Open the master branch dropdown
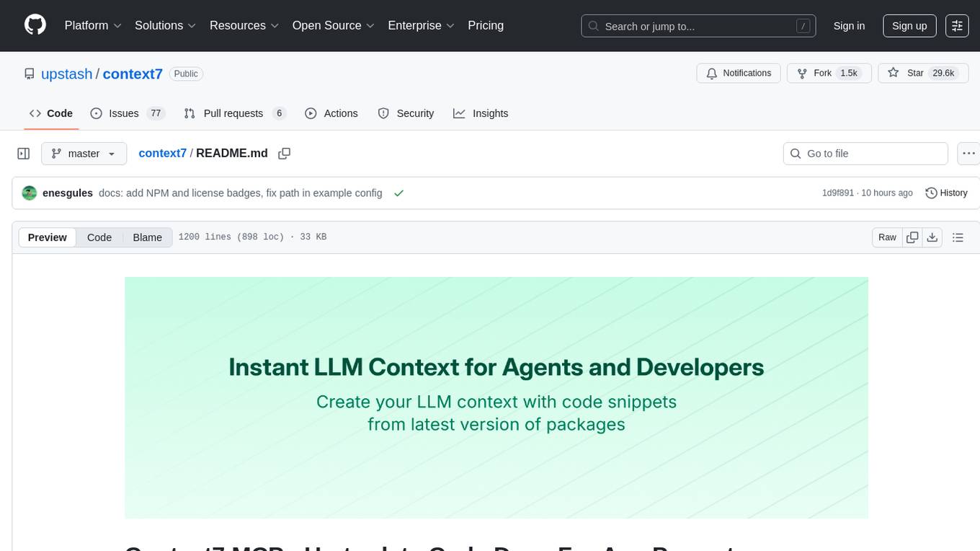Image resolution: width=980 pixels, height=551 pixels. pos(84,154)
